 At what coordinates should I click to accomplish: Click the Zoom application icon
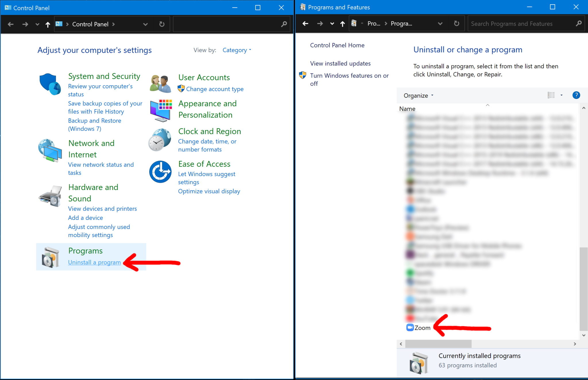tap(409, 328)
